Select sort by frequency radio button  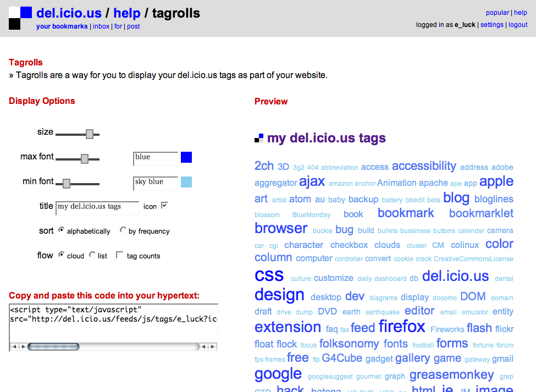123,230
